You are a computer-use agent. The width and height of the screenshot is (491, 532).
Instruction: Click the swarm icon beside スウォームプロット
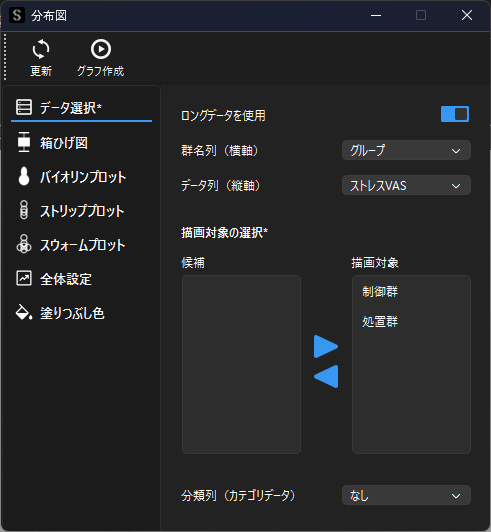[x=24, y=244]
